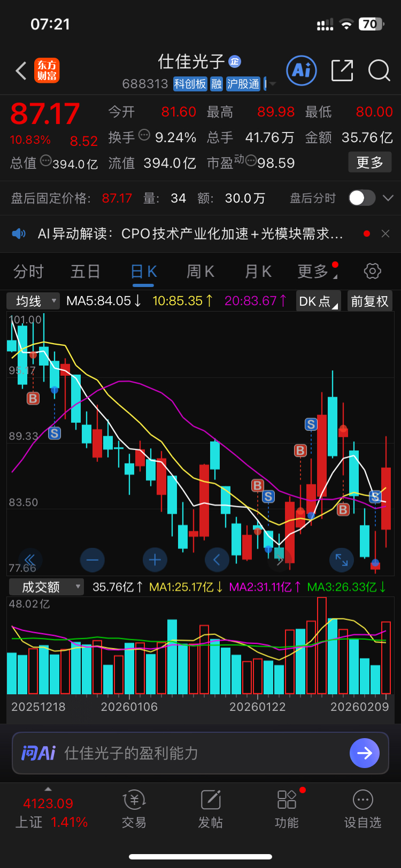Viewport: 401px width, 868px height.
Task: Tap the 问Ai input field
Action: coord(200,753)
